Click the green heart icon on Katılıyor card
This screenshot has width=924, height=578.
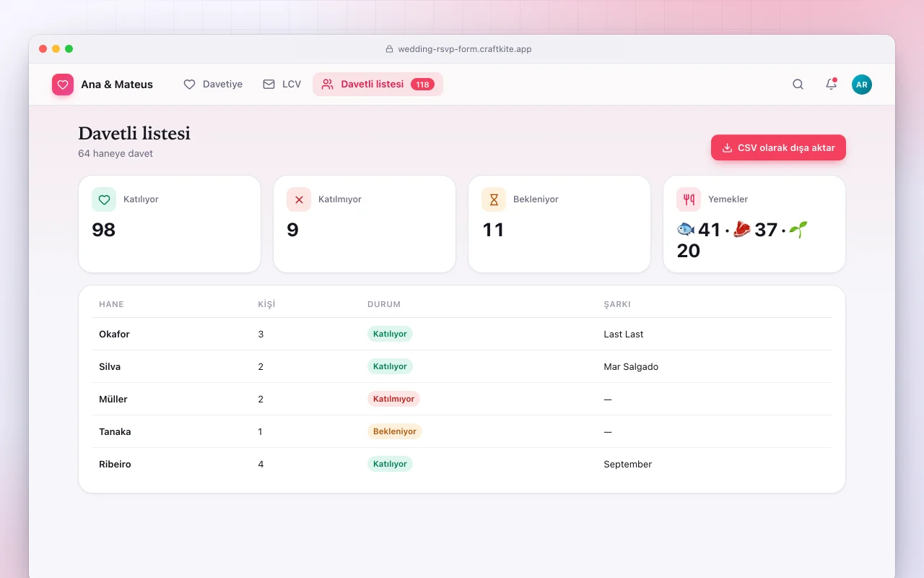pyautogui.click(x=104, y=199)
